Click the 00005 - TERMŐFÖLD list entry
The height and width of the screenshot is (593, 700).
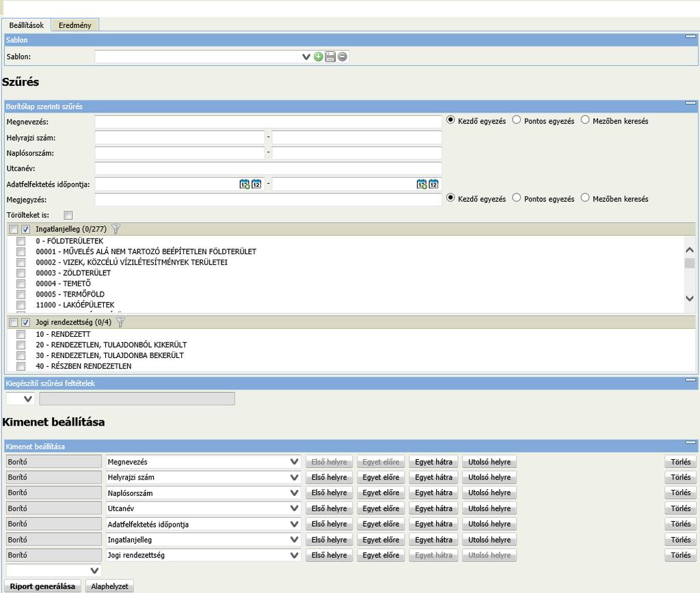pyautogui.click(x=70, y=294)
